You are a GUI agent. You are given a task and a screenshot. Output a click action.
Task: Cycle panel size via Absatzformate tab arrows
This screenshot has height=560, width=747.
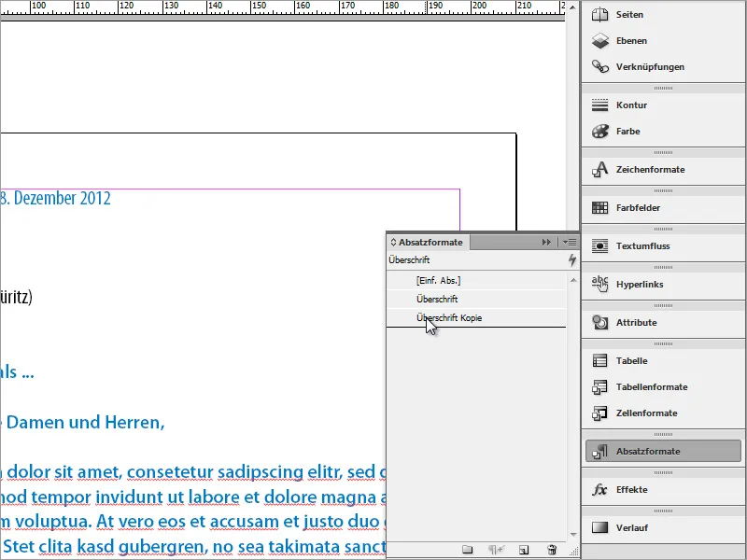(x=393, y=243)
